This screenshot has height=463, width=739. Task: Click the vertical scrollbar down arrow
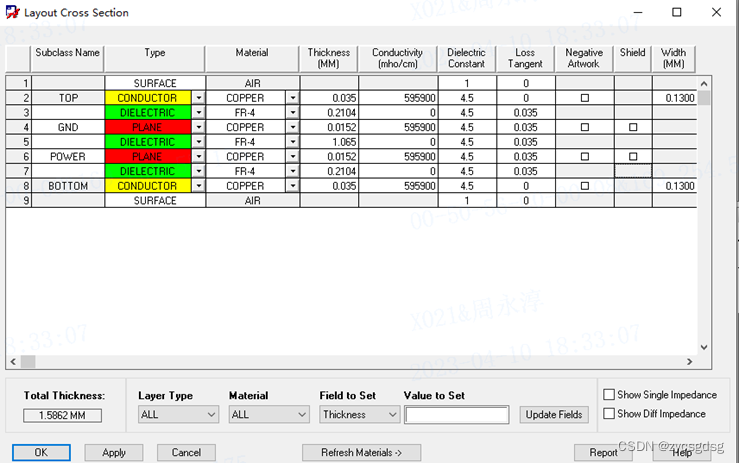coord(704,347)
